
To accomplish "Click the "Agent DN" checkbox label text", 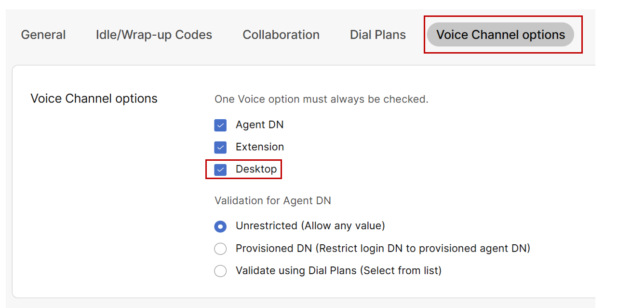I will (259, 125).
